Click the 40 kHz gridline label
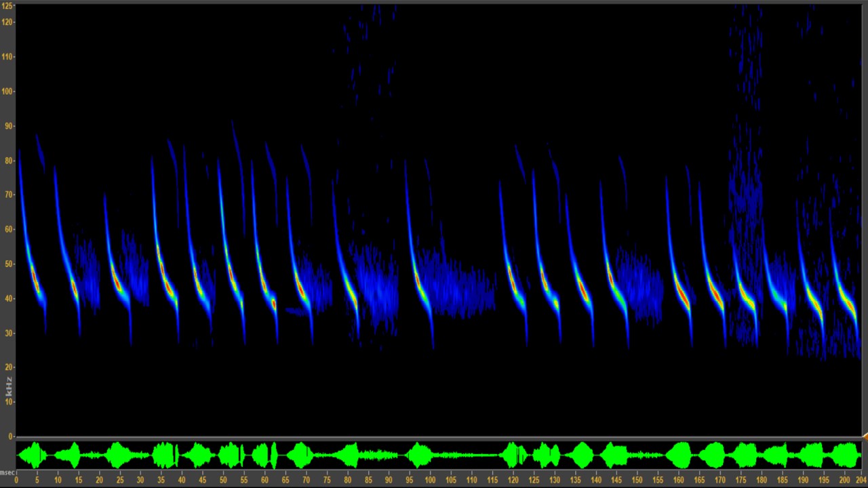 coord(9,298)
